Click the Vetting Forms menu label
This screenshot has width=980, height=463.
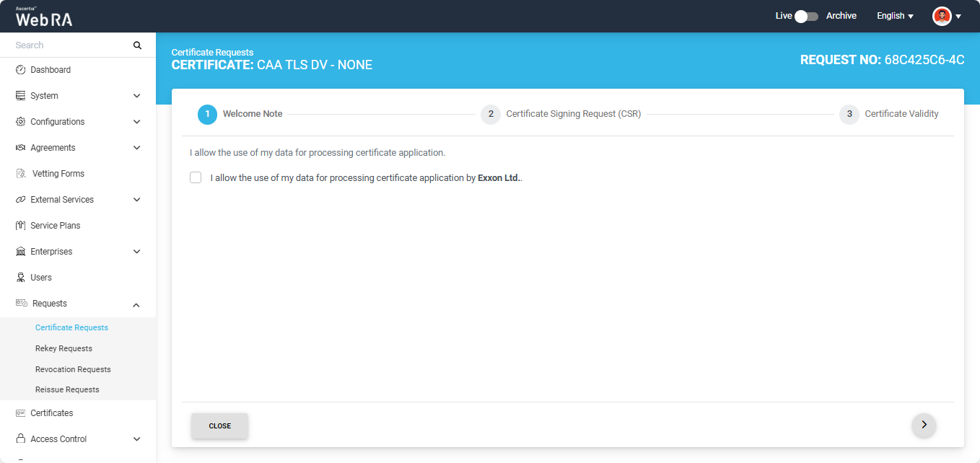pos(58,174)
